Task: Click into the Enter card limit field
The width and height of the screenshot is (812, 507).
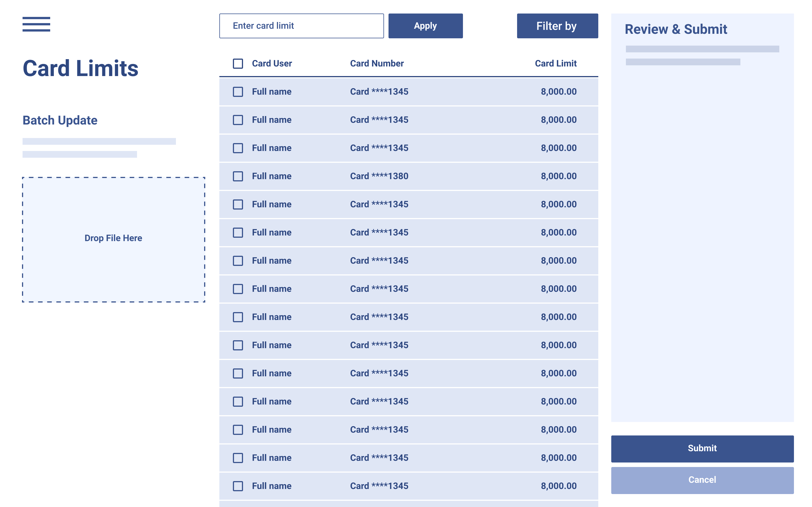Action: (301, 25)
